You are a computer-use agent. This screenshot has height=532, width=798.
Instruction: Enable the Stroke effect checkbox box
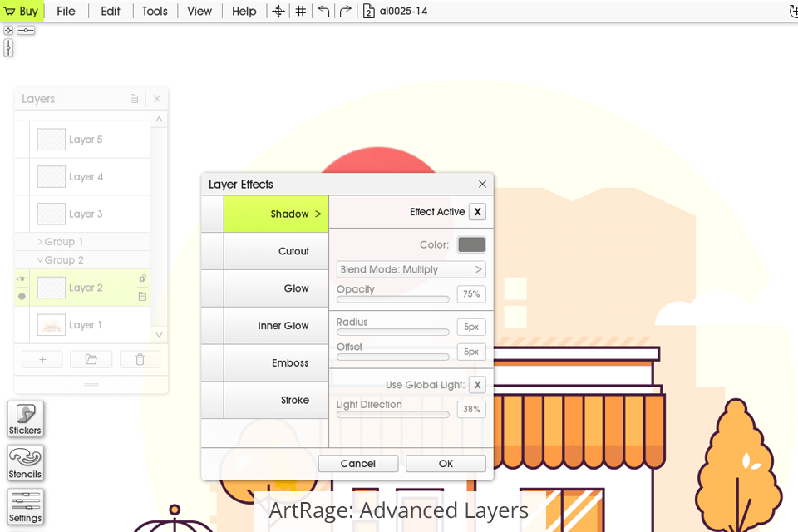(x=213, y=400)
